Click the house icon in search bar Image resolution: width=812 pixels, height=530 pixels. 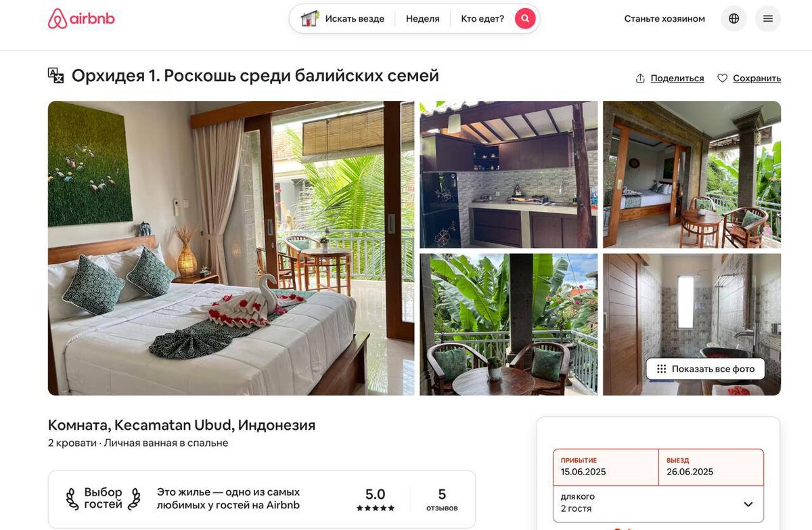(310, 18)
